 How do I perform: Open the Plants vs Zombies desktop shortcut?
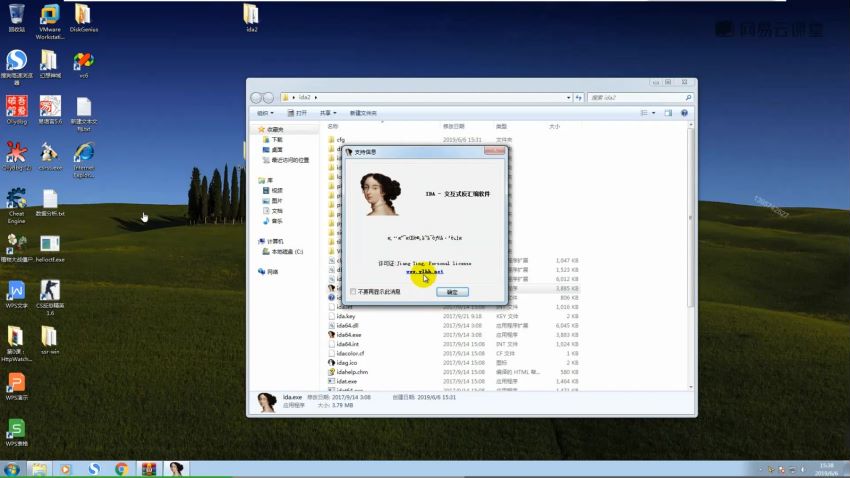[16, 249]
